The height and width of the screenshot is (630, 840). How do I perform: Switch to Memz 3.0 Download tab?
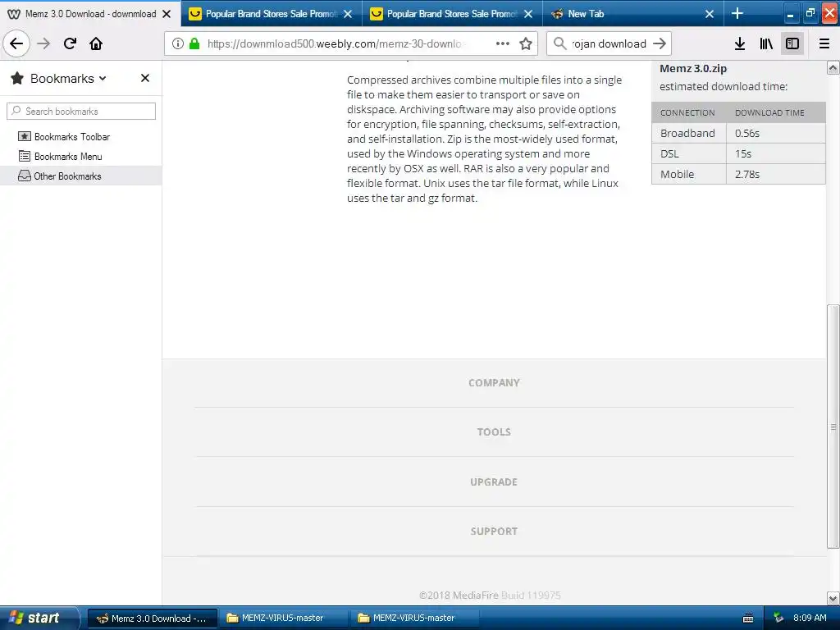[90, 13]
